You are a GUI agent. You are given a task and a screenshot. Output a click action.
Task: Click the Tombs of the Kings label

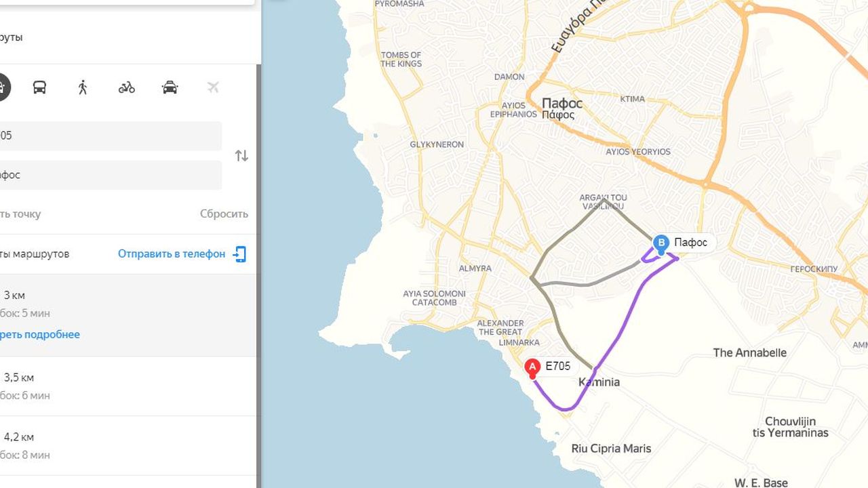pyautogui.click(x=401, y=60)
